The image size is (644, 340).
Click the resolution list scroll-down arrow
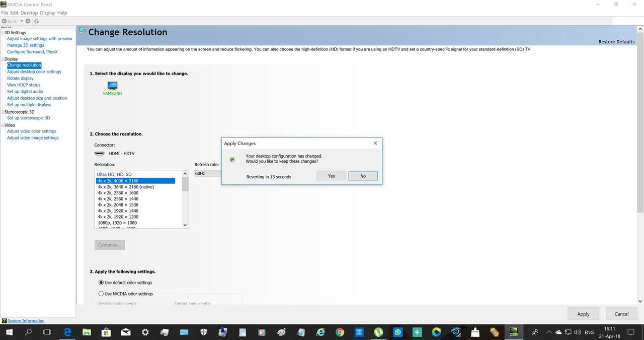pos(185,225)
